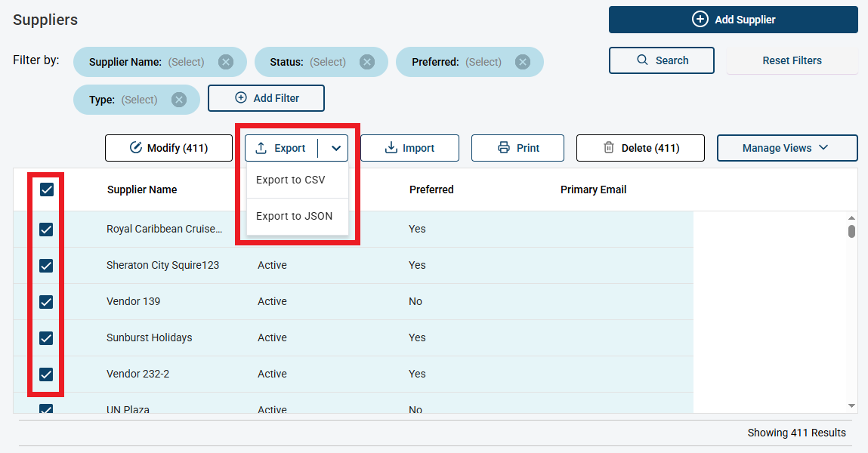Click Active status in Sunburst Holidays row

pyautogui.click(x=273, y=338)
